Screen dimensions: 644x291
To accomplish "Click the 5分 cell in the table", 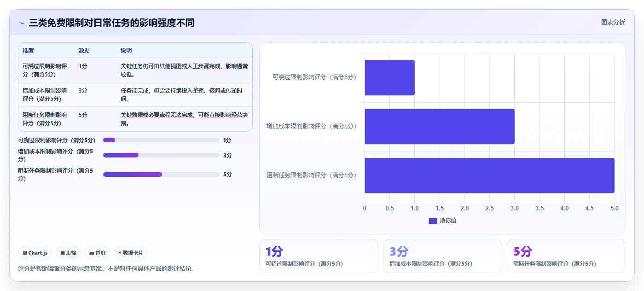I will click(83, 115).
